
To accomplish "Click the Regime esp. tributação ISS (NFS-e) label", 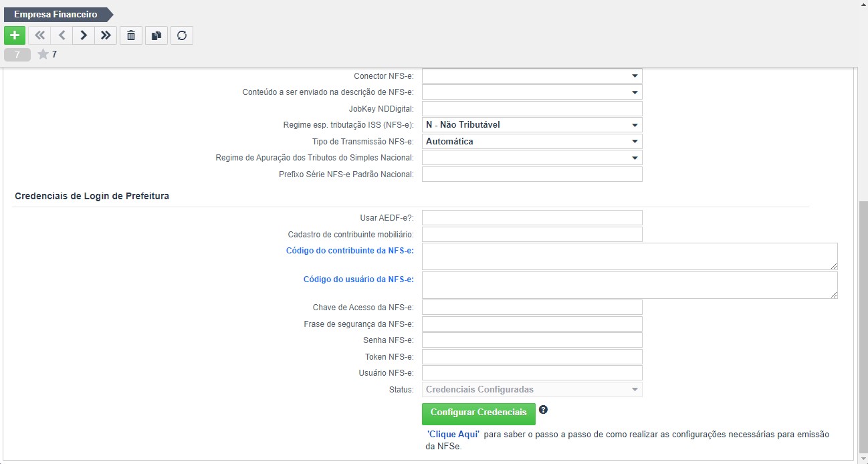I will coord(348,125).
